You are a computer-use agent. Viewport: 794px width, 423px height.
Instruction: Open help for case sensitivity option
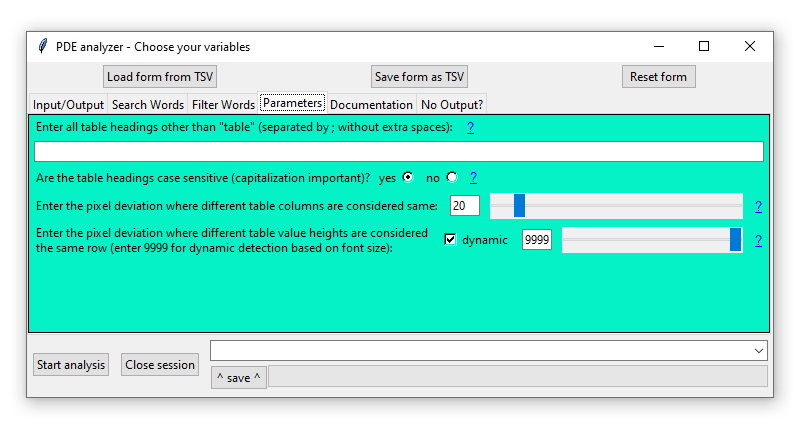point(473,177)
